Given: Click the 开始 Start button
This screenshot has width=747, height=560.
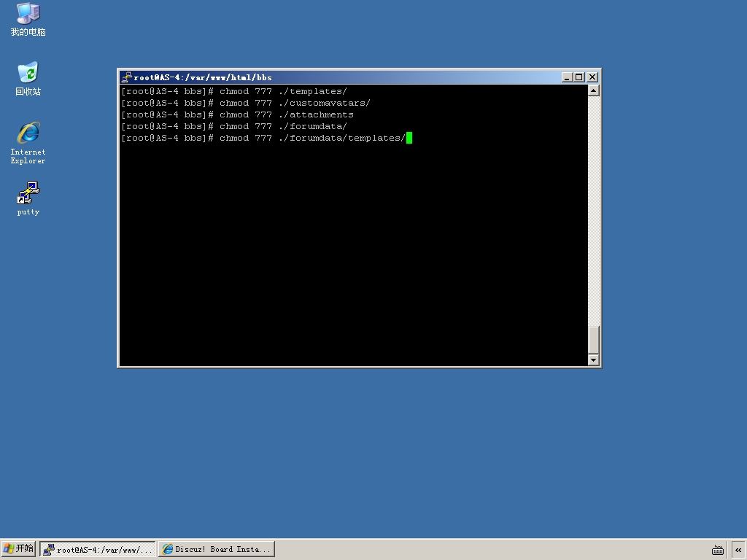Looking at the screenshot, I should (x=18, y=549).
